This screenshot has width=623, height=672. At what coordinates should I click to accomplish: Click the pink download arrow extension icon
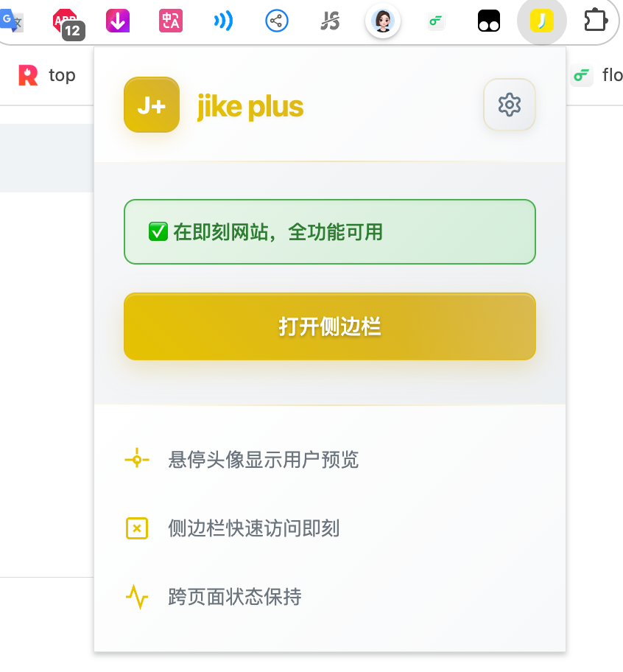coord(118,21)
